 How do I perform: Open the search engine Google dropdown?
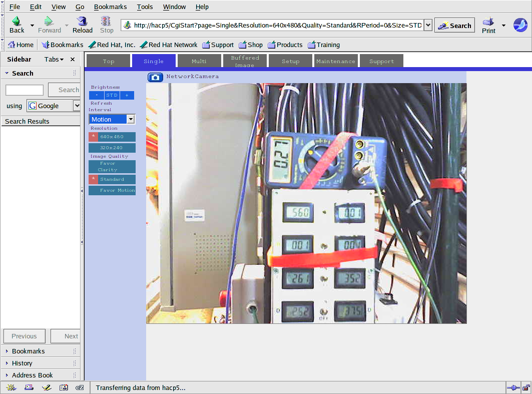click(77, 106)
